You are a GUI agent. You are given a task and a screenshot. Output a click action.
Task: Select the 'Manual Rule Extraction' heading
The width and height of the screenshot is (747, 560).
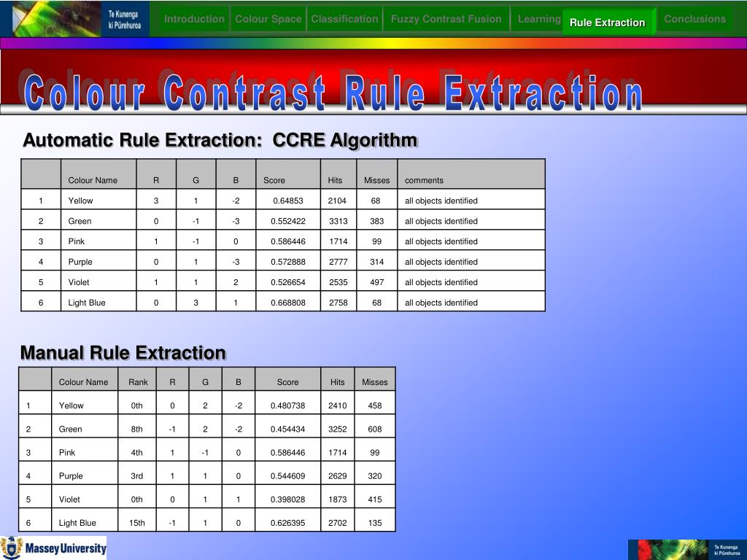click(123, 353)
